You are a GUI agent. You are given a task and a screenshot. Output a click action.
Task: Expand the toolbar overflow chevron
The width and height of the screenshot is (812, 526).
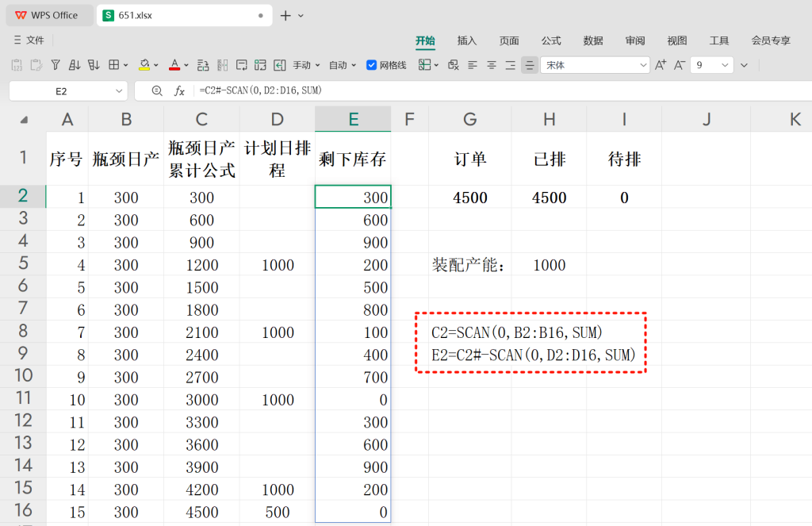click(x=744, y=65)
